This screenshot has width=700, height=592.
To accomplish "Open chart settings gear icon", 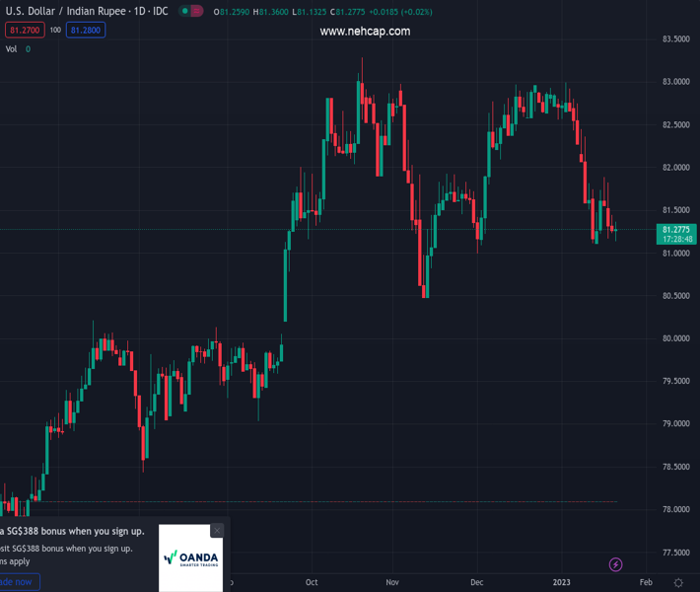I will pyautogui.click(x=678, y=583).
